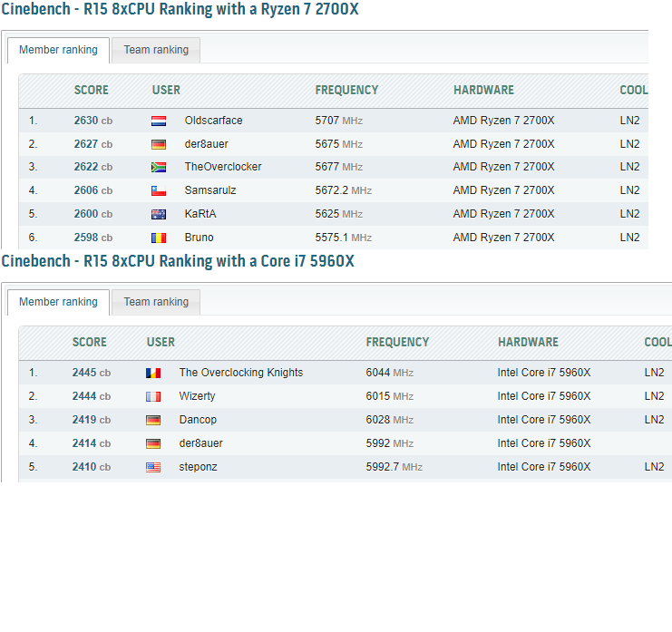Click the Australia flag beside KaRtA
672x632 pixels.
click(x=159, y=214)
